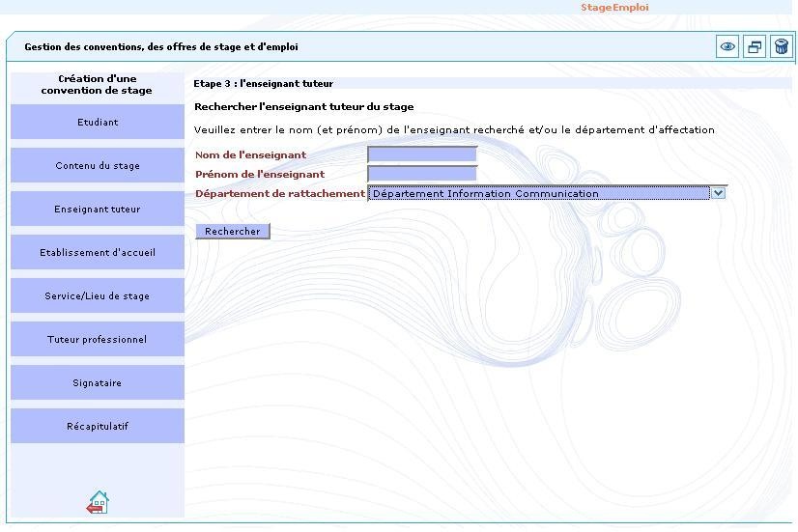Click the overlapping windows icon in header

click(755, 46)
